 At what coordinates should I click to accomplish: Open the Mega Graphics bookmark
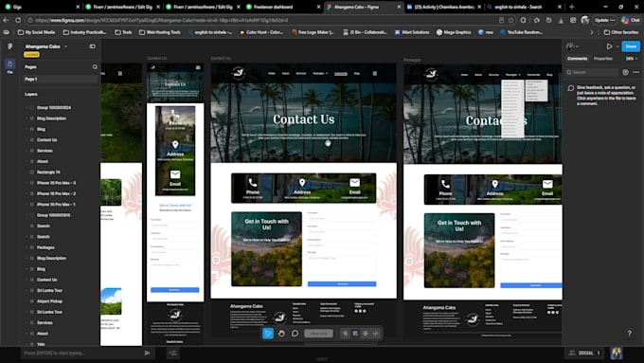(x=454, y=32)
